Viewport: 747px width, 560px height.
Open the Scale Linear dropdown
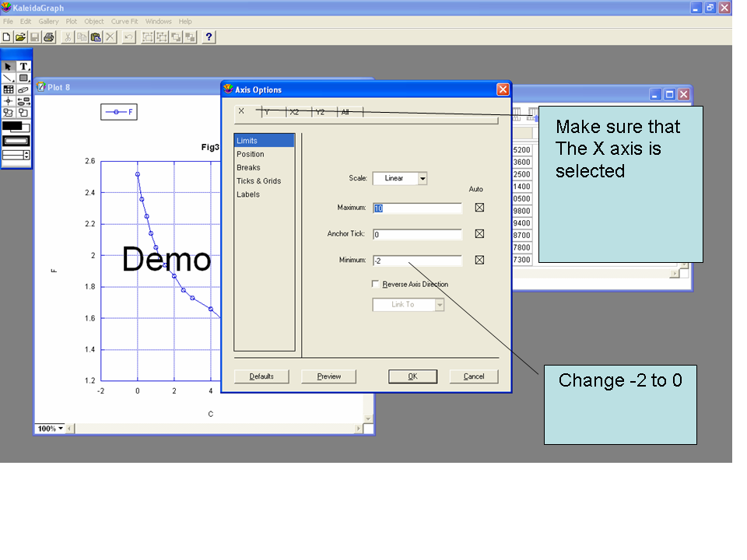(x=422, y=179)
